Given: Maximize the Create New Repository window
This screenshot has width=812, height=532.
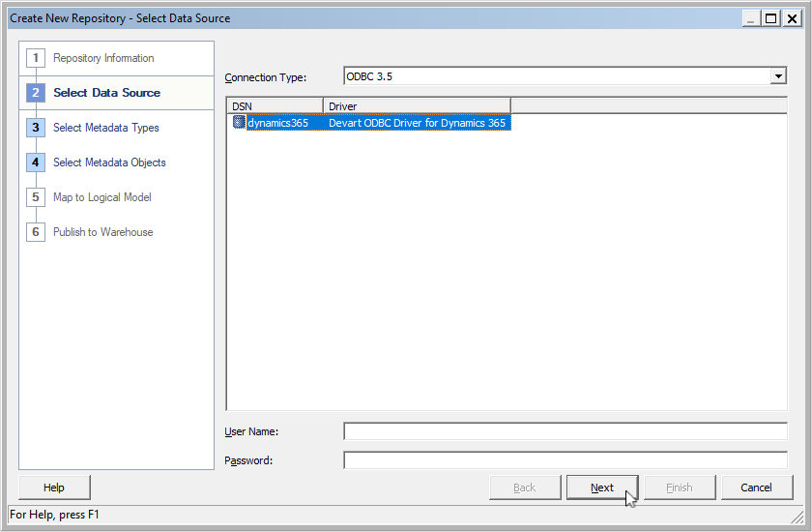Looking at the screenshot, I should point(771,18).
